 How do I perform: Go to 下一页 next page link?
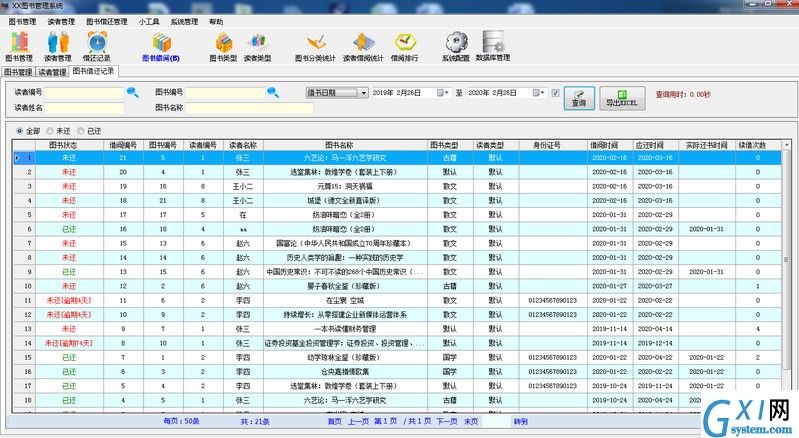(447, 422)
